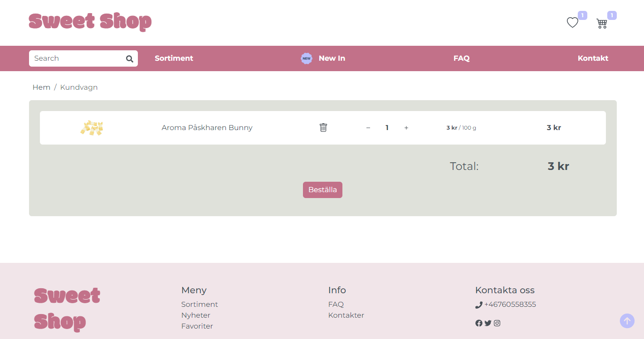Click the Aroma Påskharen Bunny product thumbnail
Viewport: 644px width, 339px height.
pos(92,128)
